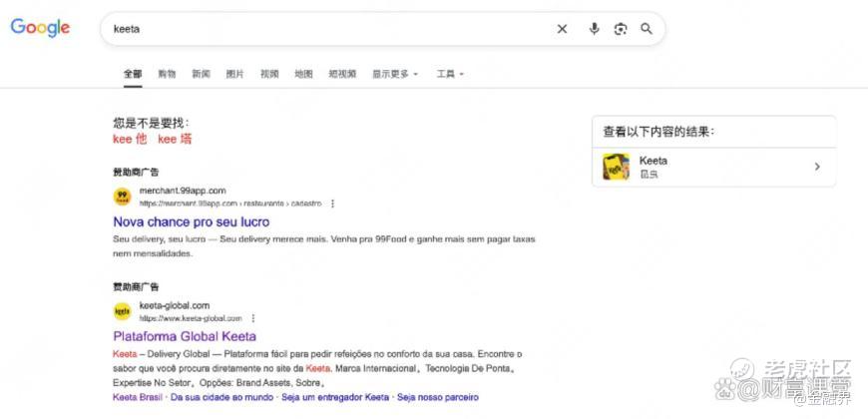Open the 工具 dropdown
Screen dimensions: 868x419
pyautogui.click(x=450, y=74)
